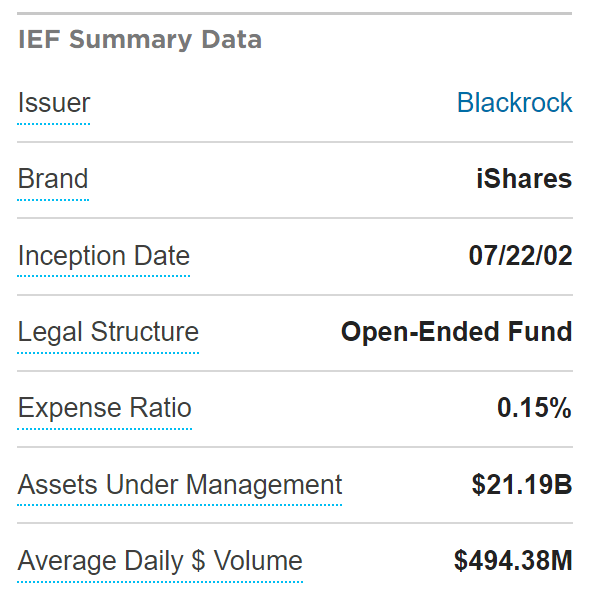Click the 07/22/02 inception date value
601x592 pixels.
pos(520,256)
